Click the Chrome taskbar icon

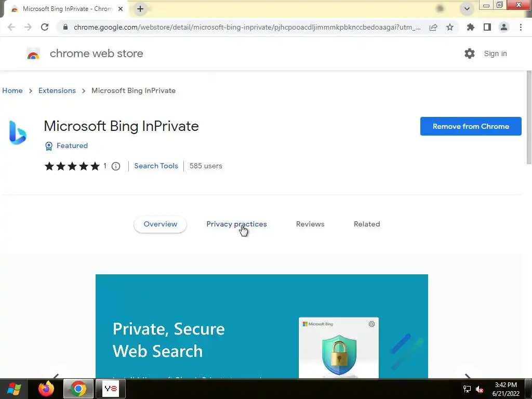tap(78, 389)
